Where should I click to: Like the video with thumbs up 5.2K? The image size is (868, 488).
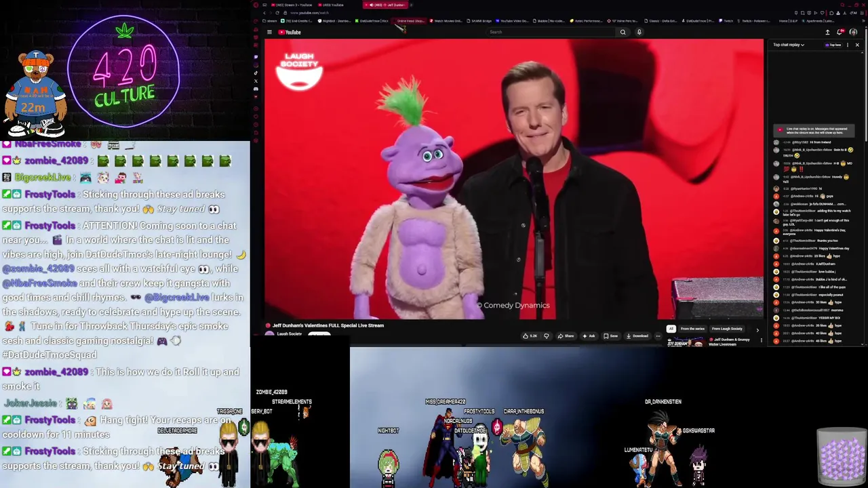coord(529,336)
